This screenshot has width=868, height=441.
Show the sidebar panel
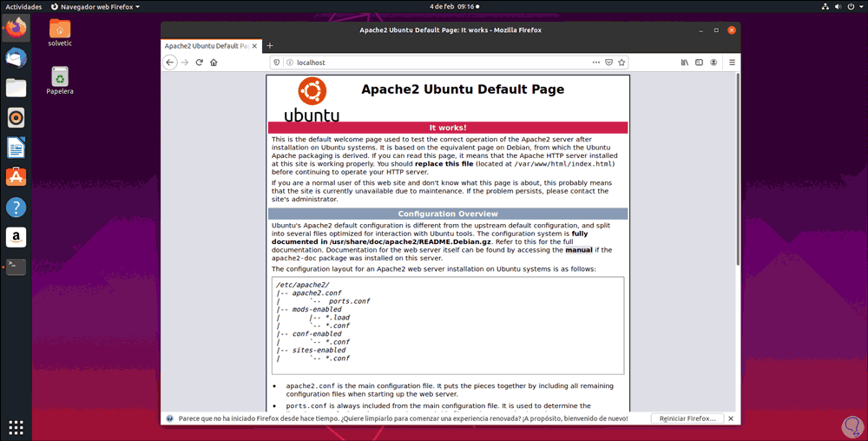pos(699,63)
